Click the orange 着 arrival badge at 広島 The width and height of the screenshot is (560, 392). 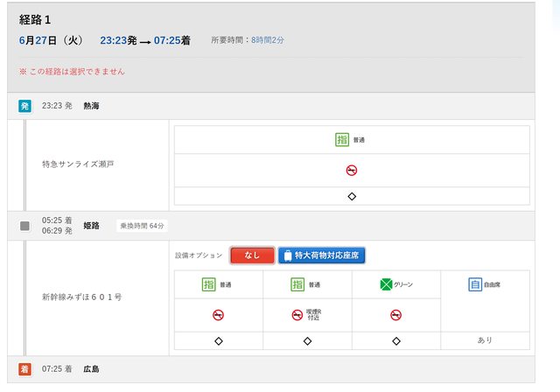pos(24,369)
